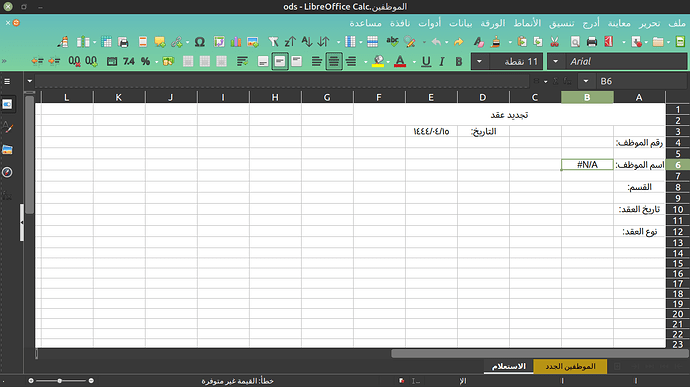Image resolution: width=690 pixels, height=387 pixels.
Task: Open the paste options dropdown arrow
Action: click(x=510, y=42)
